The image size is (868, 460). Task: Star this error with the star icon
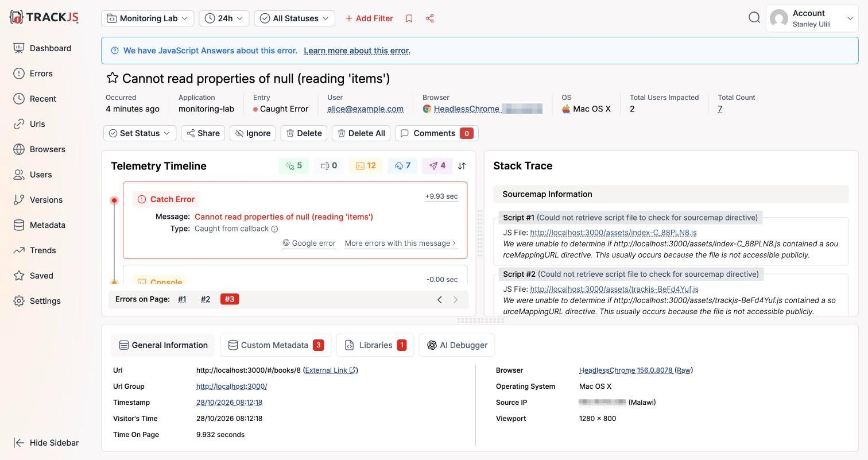pos(113,78)
